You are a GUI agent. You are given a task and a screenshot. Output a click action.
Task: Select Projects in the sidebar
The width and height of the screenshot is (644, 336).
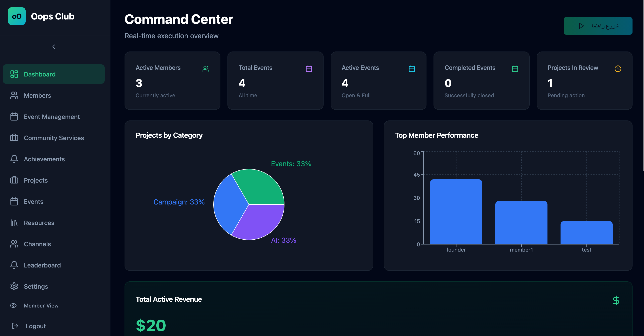(x=53, y=180)
